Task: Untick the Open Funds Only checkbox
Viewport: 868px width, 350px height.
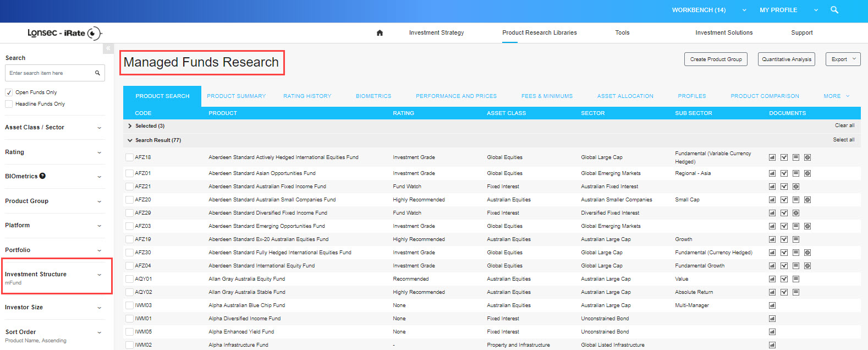Action: click(x=9, y=92)
